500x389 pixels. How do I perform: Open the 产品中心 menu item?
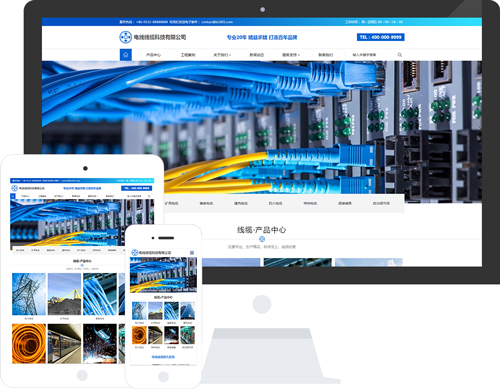click(x=153, y=55)
